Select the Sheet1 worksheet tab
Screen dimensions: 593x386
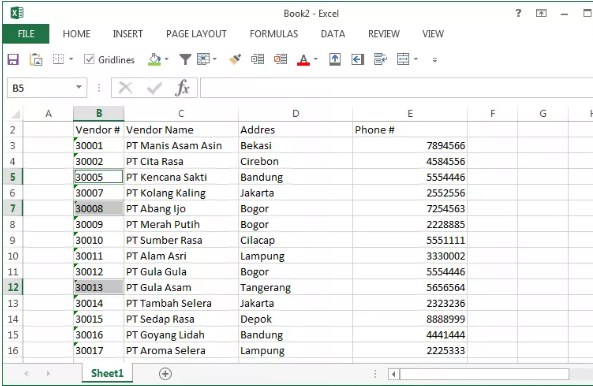tap(107, 374)
